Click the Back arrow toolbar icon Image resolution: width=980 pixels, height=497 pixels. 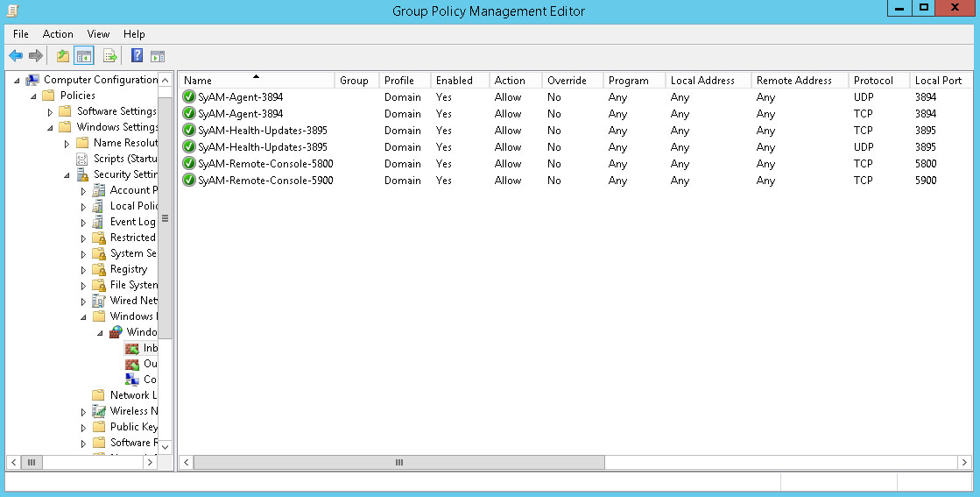(16, 56)
